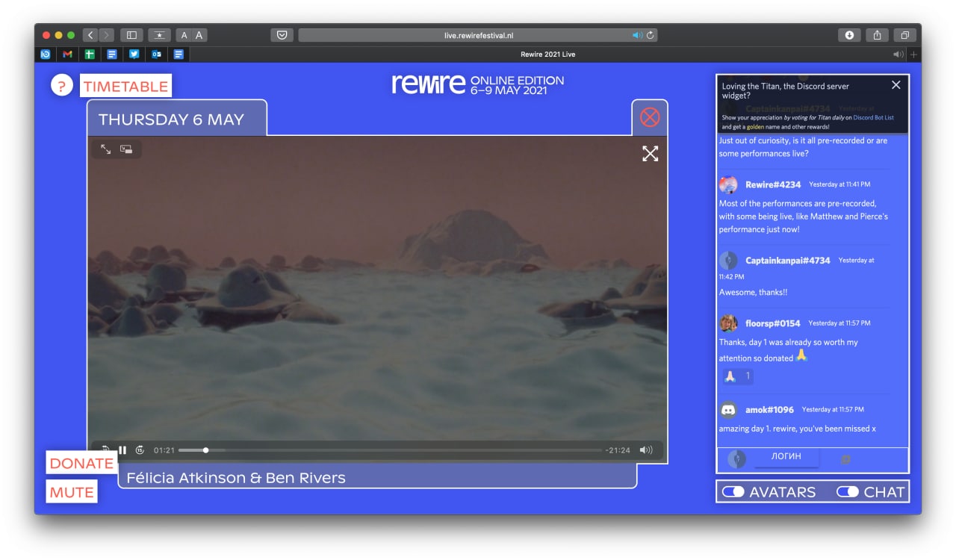Click floorsp#0154 avatar in chat
The width and height of the screenshot is (956, 560).
[x=728, y=323]
